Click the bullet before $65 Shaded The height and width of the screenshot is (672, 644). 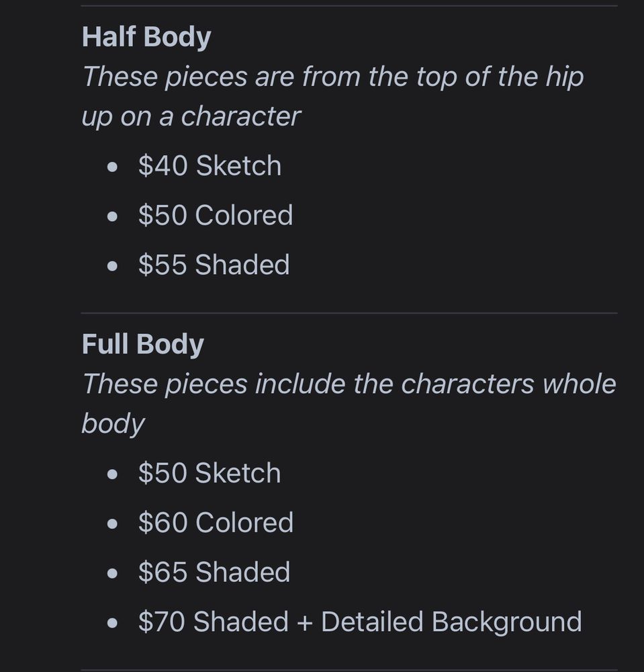click(112, 573)
